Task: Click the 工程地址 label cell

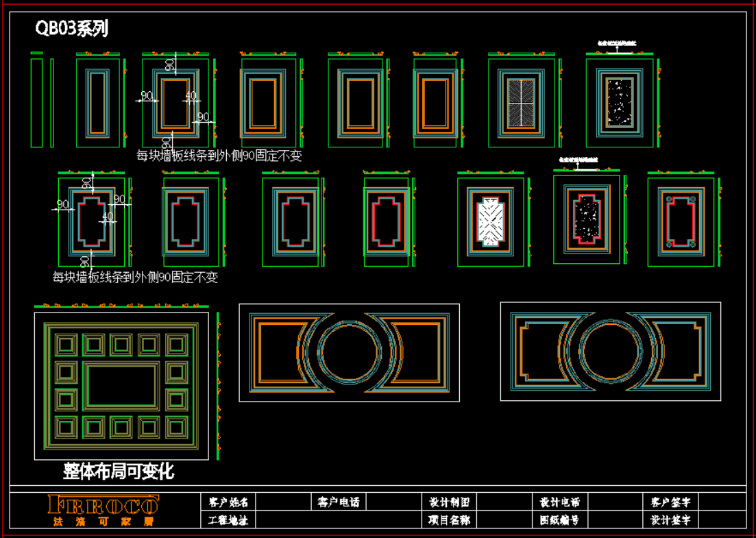Action: click(x=228, y=520)
